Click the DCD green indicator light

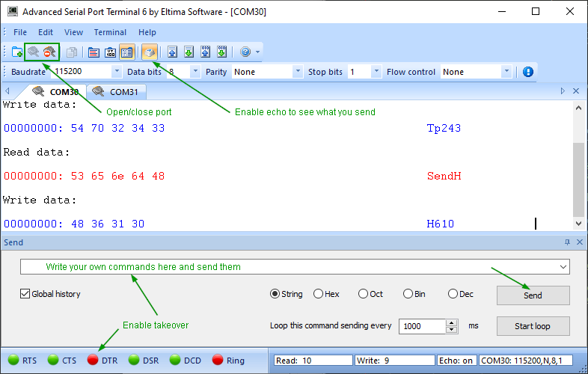[x=175, y=360]
